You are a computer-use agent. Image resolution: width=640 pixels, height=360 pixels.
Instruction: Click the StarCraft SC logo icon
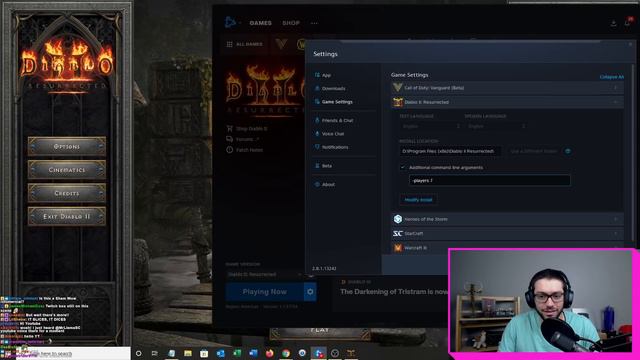(x=398, y=233)
